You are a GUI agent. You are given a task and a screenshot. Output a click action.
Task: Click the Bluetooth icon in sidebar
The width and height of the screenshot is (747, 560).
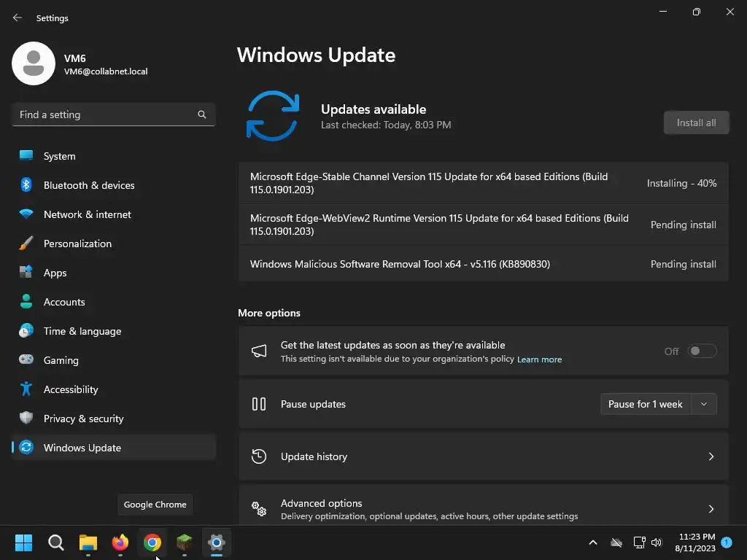[x=26, y=184]
